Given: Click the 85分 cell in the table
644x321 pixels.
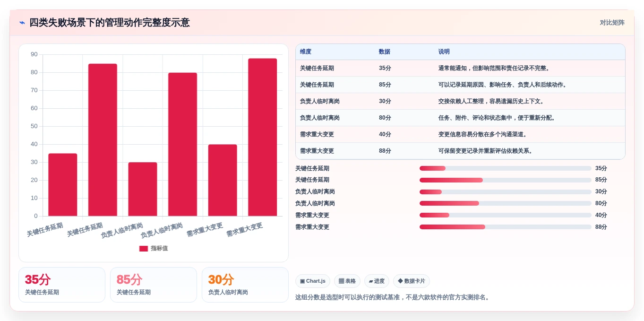Looking at the screenshot, I should (x=385, y=85).
